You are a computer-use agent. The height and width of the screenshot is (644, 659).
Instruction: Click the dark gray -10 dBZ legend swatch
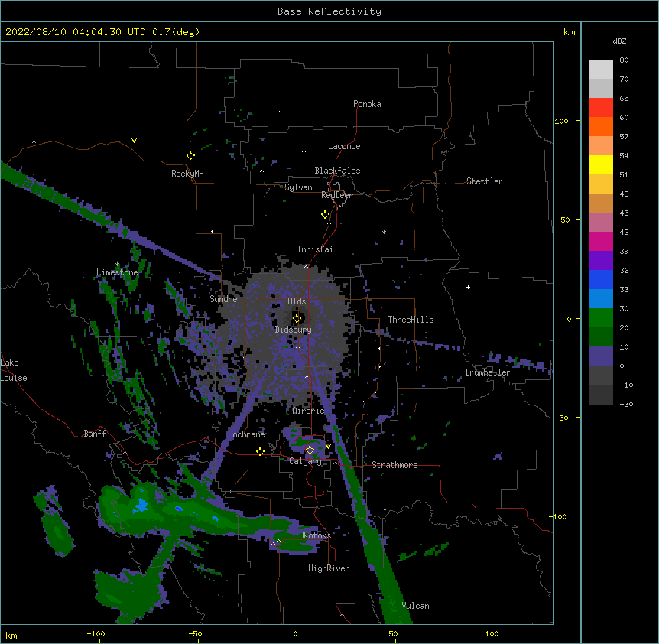click(601, 395)
